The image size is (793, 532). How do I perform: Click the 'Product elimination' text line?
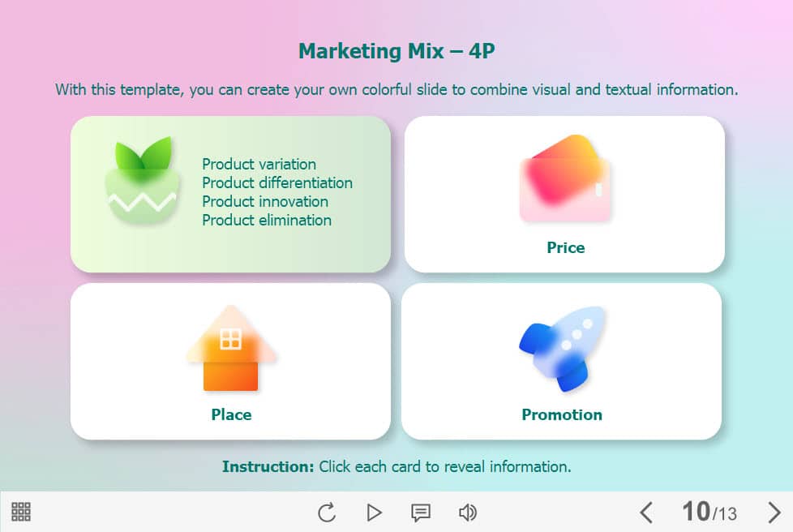267,220
